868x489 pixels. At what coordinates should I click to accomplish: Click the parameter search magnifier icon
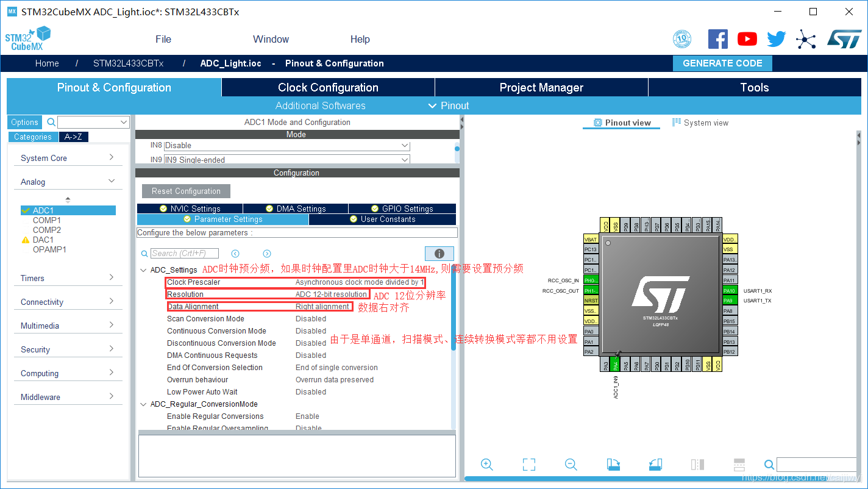coord(144,254)
